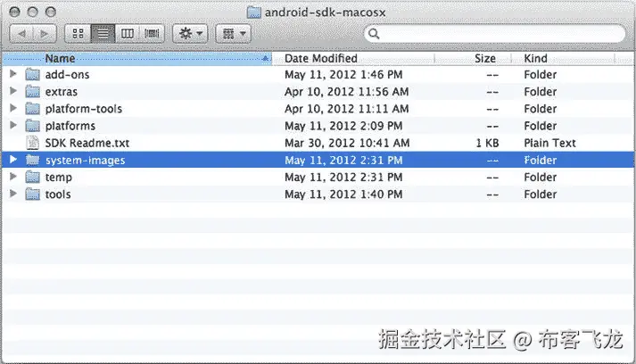This screenshot has width=636, height=364.
Task: Switch to list view
Action: (103, 34)
